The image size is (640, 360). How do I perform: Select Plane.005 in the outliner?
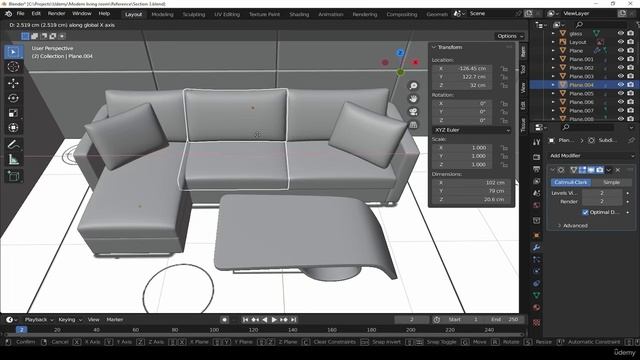pos(581,93)
